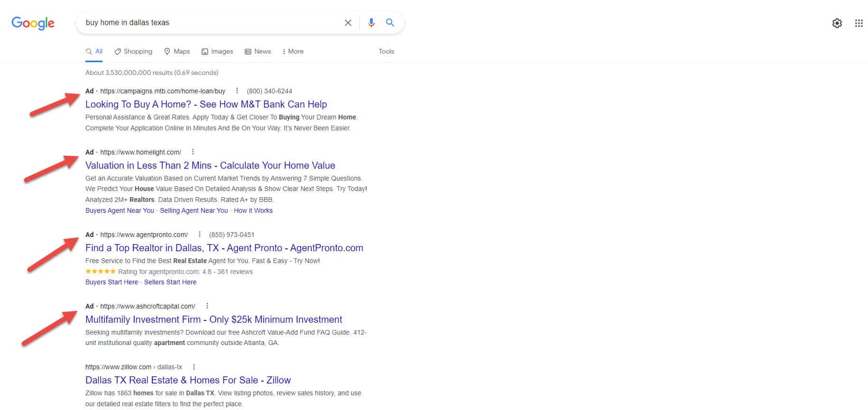The image size is (868, 410).
Task: Click the Google logo
Action: coord(33,23)
